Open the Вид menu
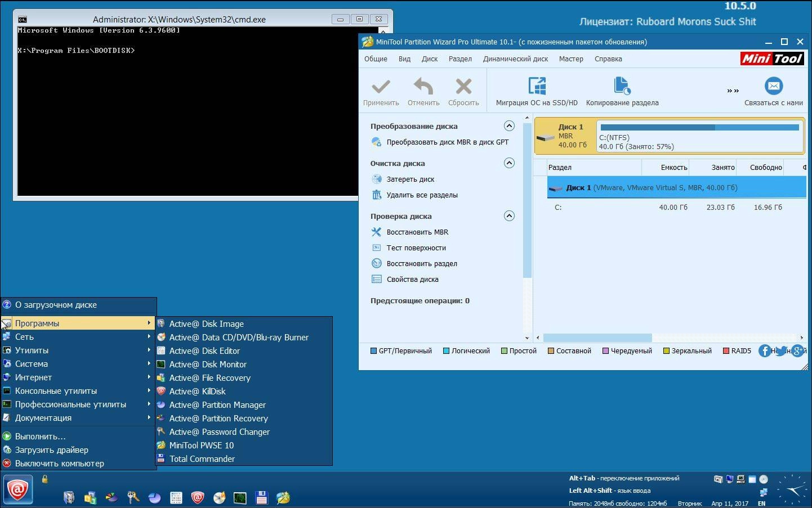812x508 pixels. coord(404,59)
